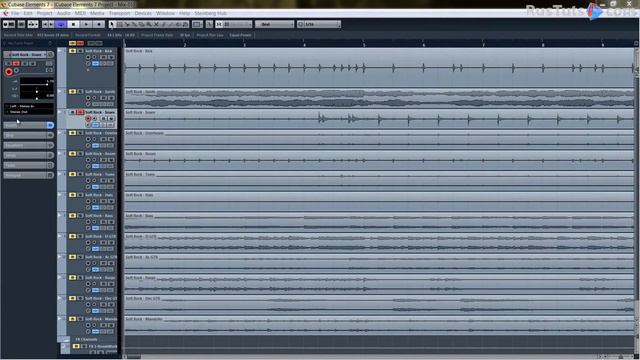640x360 pixels.
Task: Select the Range Selection tool
Action: 120,24
